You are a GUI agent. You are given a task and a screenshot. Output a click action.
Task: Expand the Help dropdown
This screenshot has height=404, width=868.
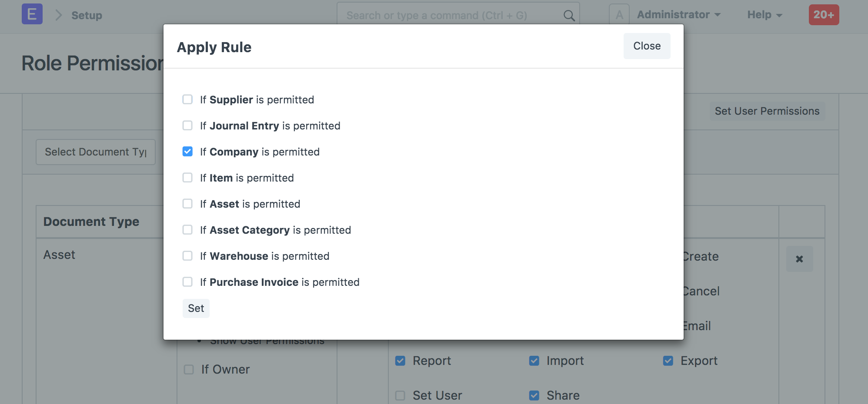point(765,15)
